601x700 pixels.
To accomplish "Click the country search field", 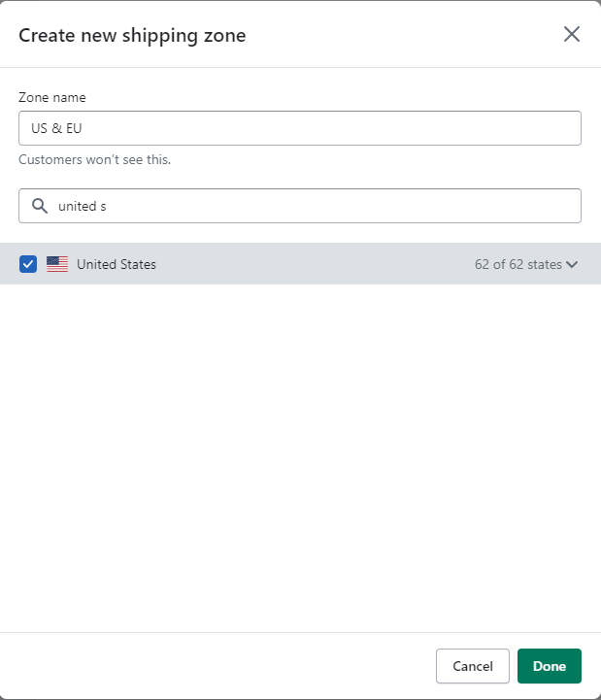I will coord(300,206).
